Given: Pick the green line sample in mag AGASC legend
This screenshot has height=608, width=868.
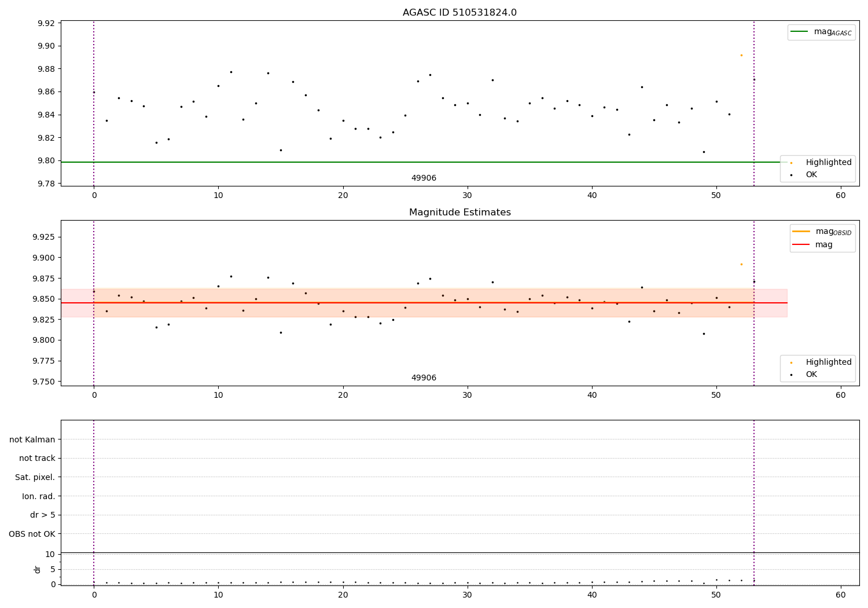Looking at the screenshot, I should (799, 32).
